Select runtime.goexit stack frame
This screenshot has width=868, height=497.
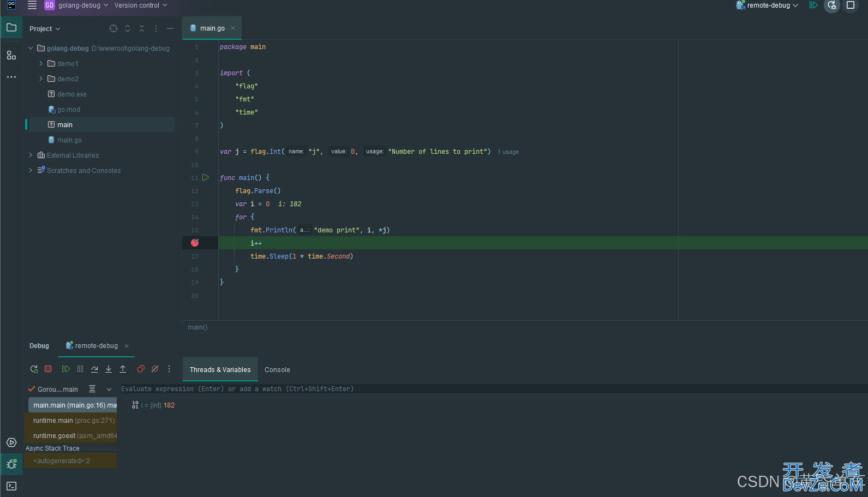71,436
